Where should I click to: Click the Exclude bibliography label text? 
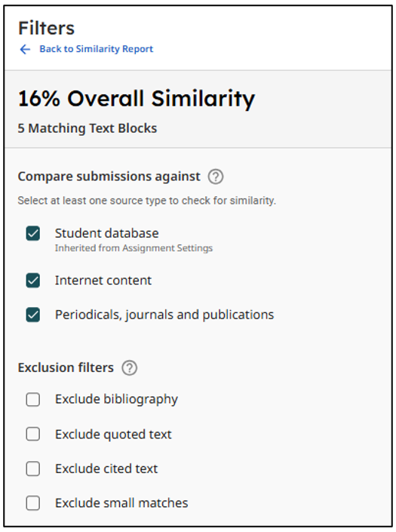click(x=116, y=400)
